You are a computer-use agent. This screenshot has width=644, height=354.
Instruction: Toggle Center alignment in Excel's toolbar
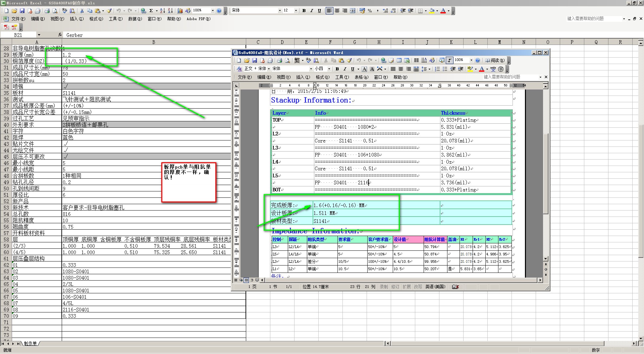point(337,11)
